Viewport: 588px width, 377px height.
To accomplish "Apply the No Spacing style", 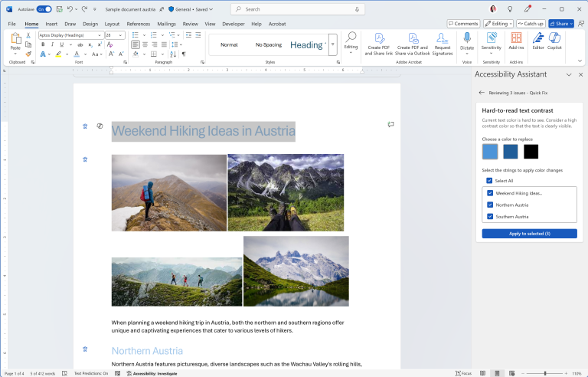I will click(269, 44).
